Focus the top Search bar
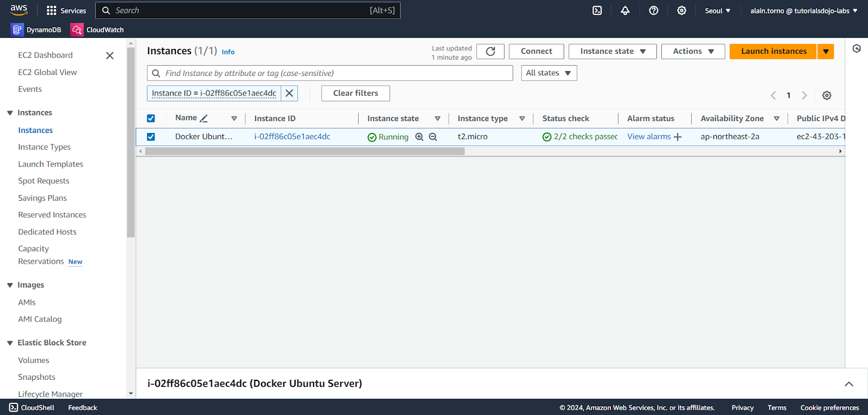The image size is (868, 415). click(248, 10)
